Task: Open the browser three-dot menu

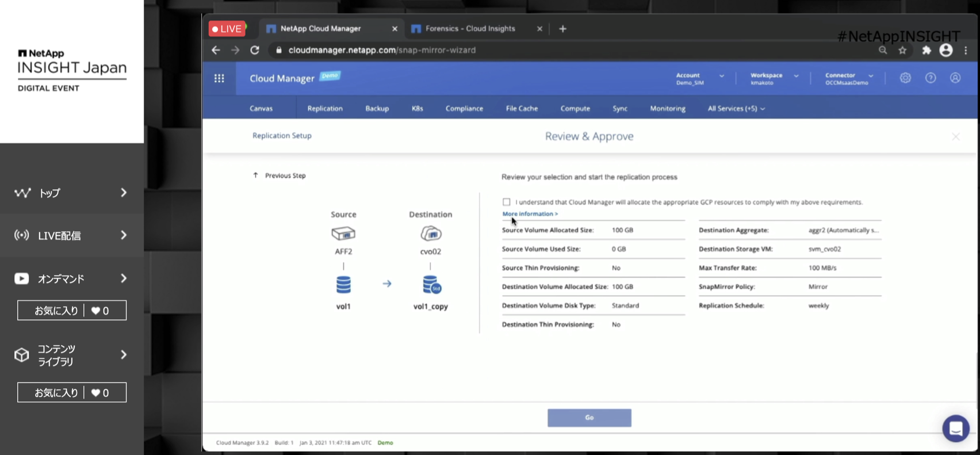Action: click(x=966, y=50)
